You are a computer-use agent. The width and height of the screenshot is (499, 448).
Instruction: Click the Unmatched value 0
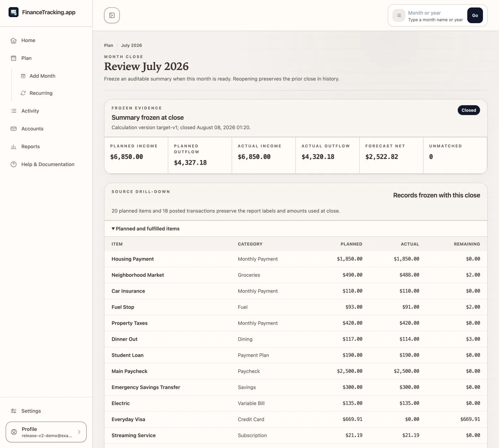[x=431, y=157]
